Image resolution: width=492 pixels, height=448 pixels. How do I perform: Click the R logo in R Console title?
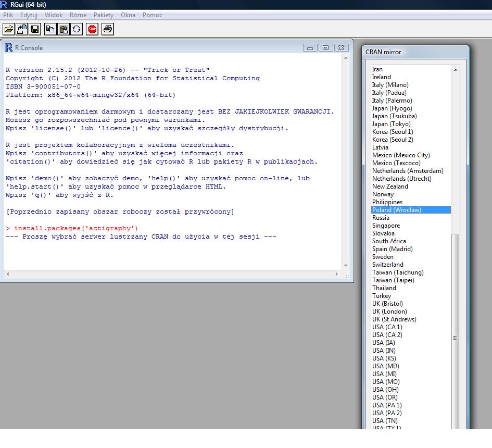tap(9, 48)
